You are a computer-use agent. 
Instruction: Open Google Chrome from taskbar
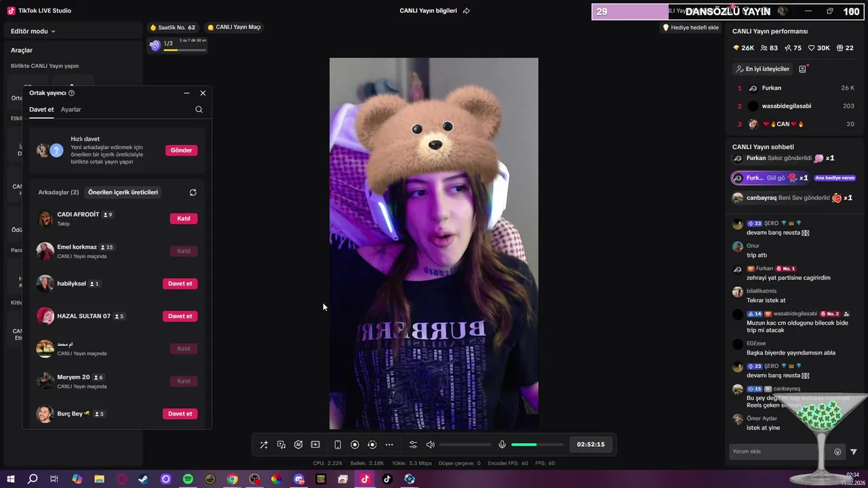pos(233,479)
